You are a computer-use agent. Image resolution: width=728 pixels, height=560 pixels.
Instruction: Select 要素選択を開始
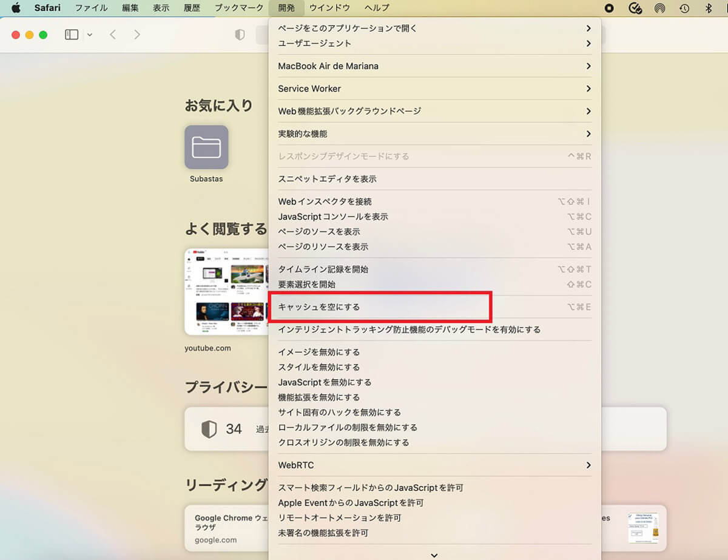pyautogui.click(x=435, y=285)
